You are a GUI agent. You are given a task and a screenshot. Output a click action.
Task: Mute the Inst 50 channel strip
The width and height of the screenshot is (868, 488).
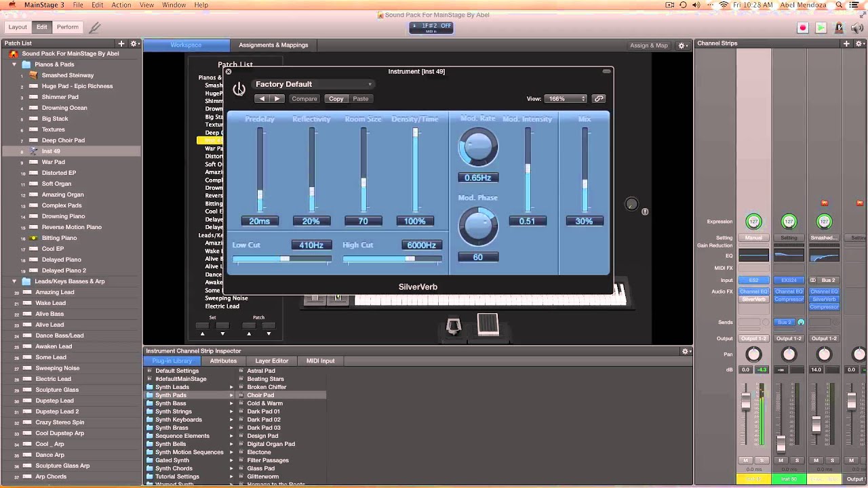781,461
